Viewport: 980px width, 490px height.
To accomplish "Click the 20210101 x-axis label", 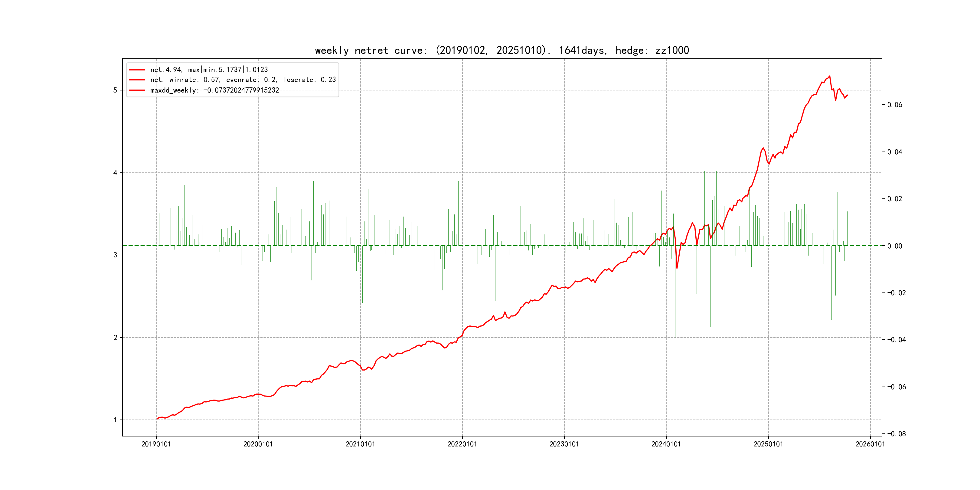I will (x=360, y=444).
